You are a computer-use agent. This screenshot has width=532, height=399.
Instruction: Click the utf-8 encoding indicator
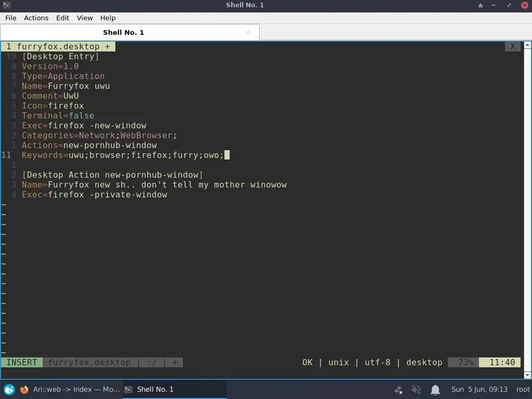(x=377, y=362)
